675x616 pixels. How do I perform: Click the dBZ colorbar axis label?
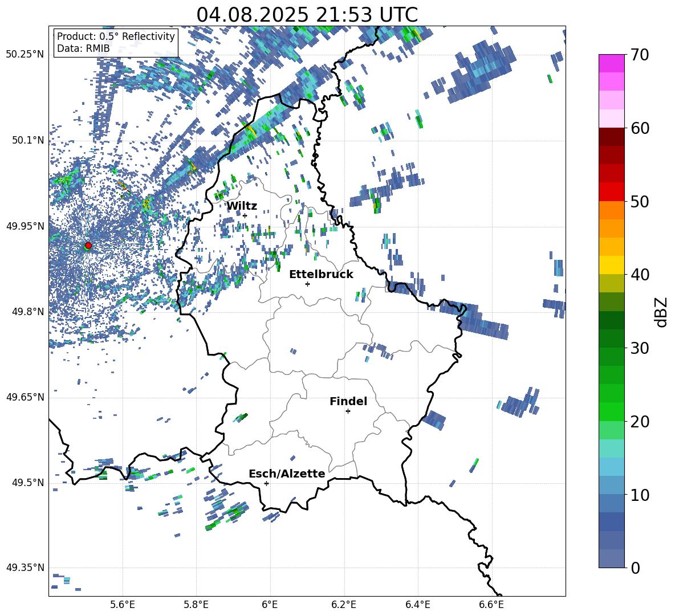[662, 312]
